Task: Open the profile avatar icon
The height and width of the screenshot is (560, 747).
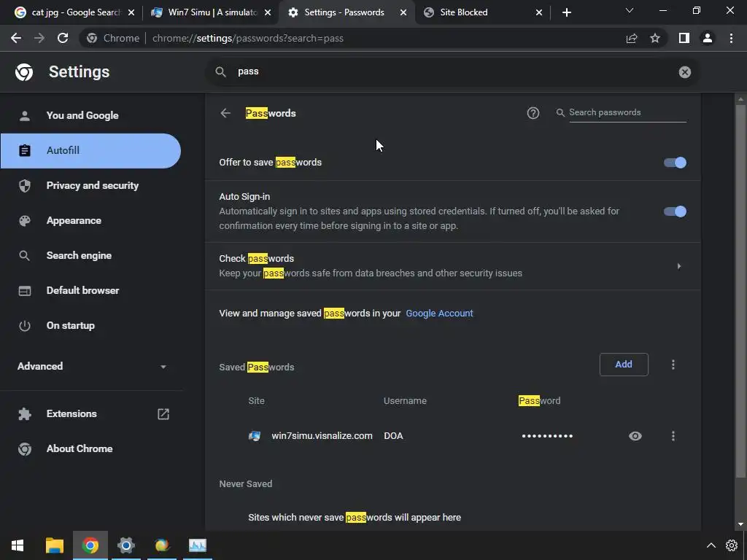Action: tap(708, 38)
